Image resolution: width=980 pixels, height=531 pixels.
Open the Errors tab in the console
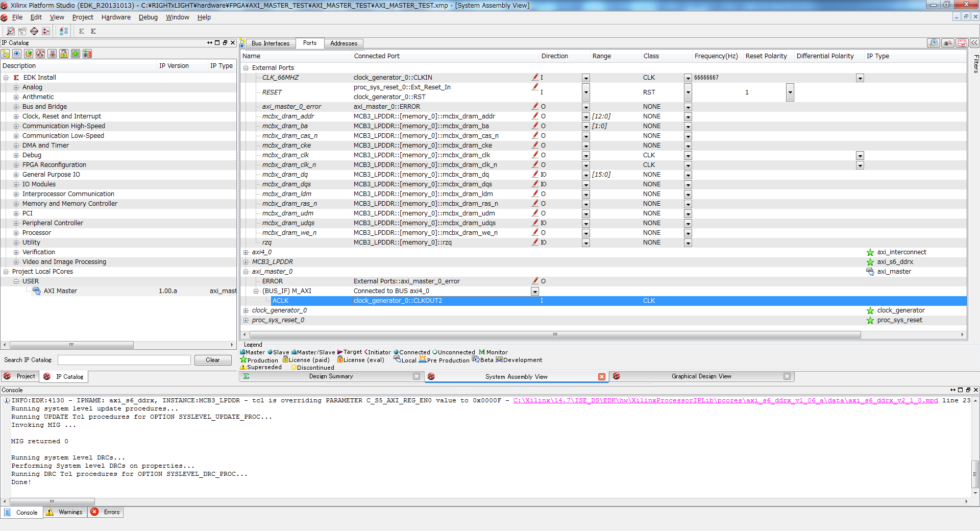point(106,512)
